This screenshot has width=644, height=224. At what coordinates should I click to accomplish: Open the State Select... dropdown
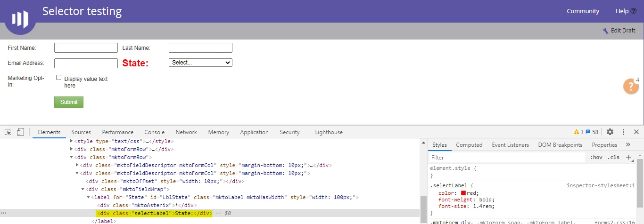(x=200, y=63)
